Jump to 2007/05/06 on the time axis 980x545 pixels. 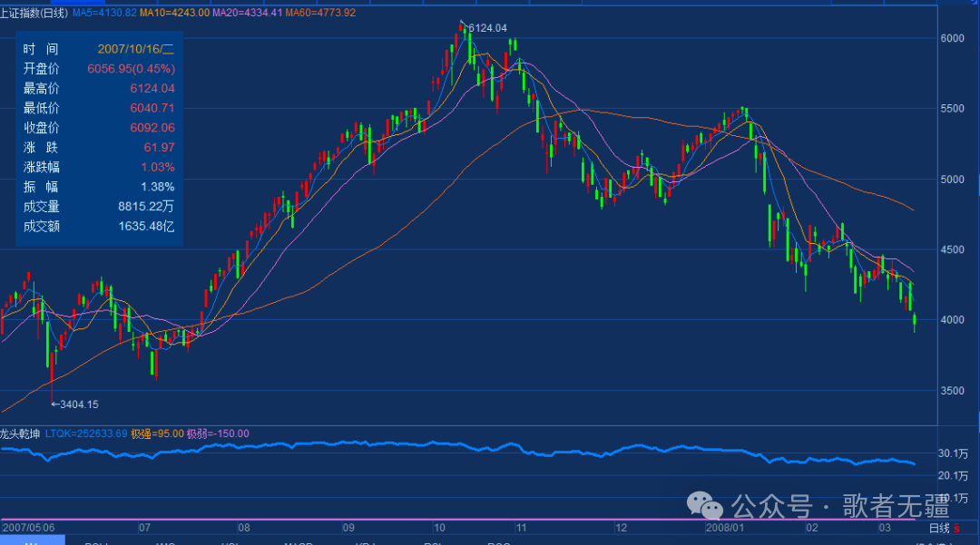29,527
